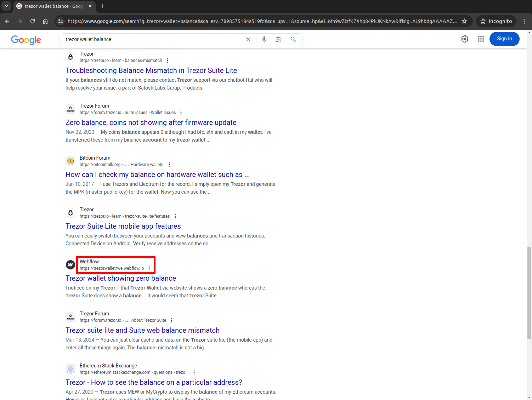Select the trezor wallet balance tab
The height and width of the screenshot is (400, 532).
pyautogui.click(x=54, y=6)
